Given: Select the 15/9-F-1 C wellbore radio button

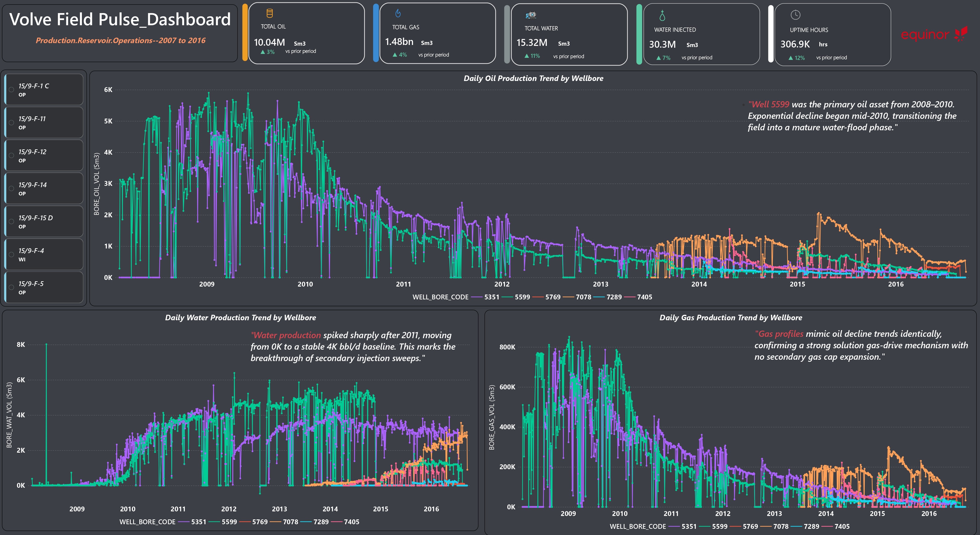Looking at the screenshot, I should (12, 90).
